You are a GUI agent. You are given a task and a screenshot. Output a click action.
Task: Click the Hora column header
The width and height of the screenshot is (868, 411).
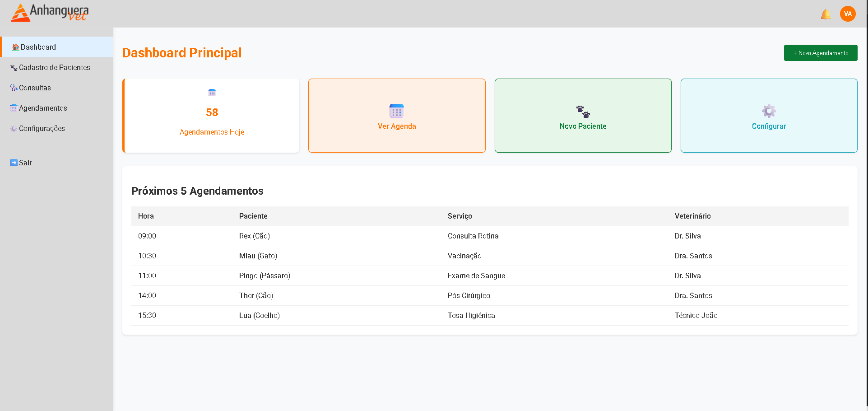coord(146,216)
